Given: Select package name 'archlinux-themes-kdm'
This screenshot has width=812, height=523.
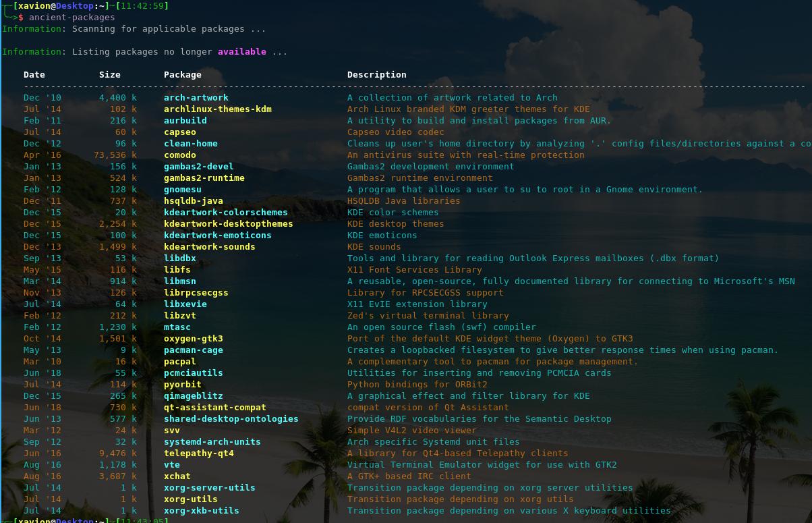Looking at the screenshot, I should pyautogui.click(x=218, y=109).
